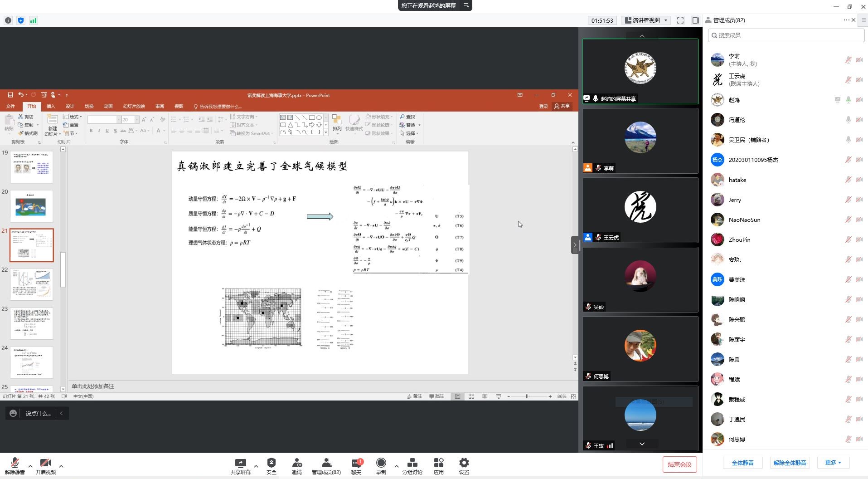Turn on video camera
The image size is (868, 479).
click(45, 463)
